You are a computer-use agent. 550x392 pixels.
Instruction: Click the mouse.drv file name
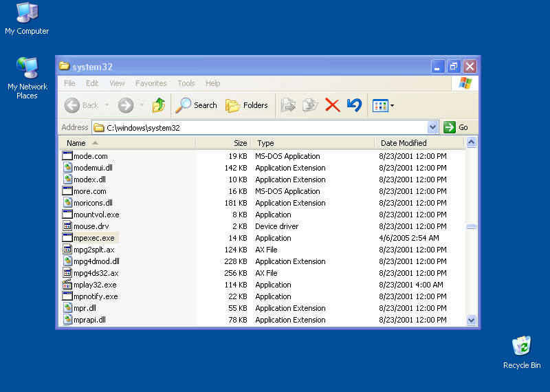[91, 226]
